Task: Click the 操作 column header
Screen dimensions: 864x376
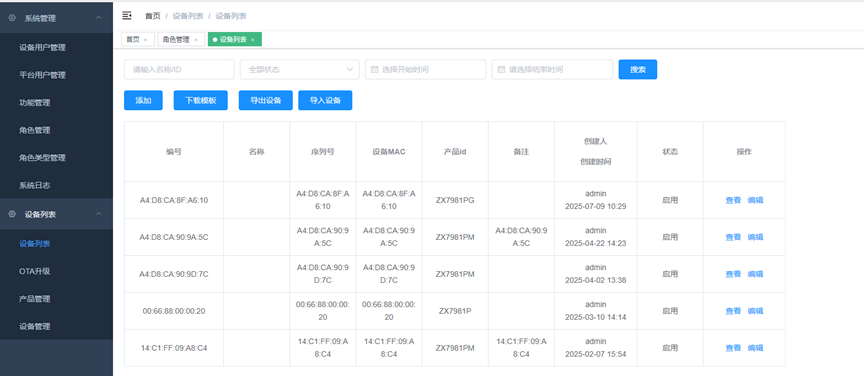Action: point(744,152)
